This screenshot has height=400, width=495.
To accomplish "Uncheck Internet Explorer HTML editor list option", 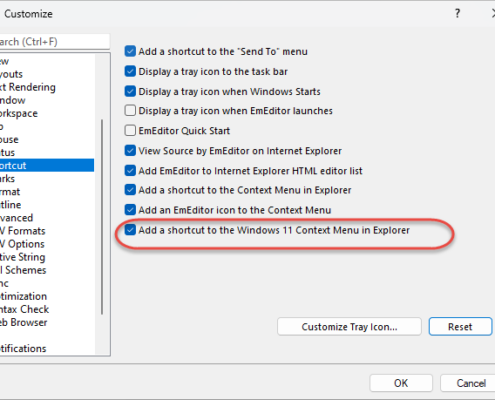I will click(130, 171).
